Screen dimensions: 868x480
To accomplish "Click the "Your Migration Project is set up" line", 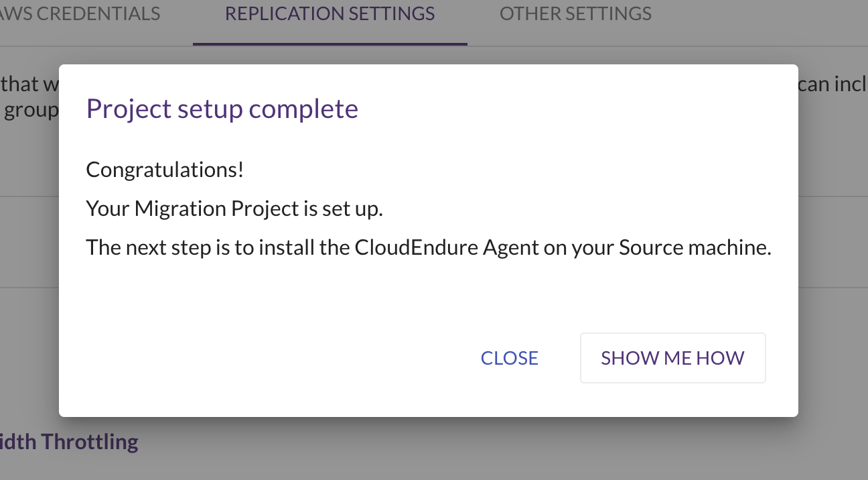I will 234,209.
